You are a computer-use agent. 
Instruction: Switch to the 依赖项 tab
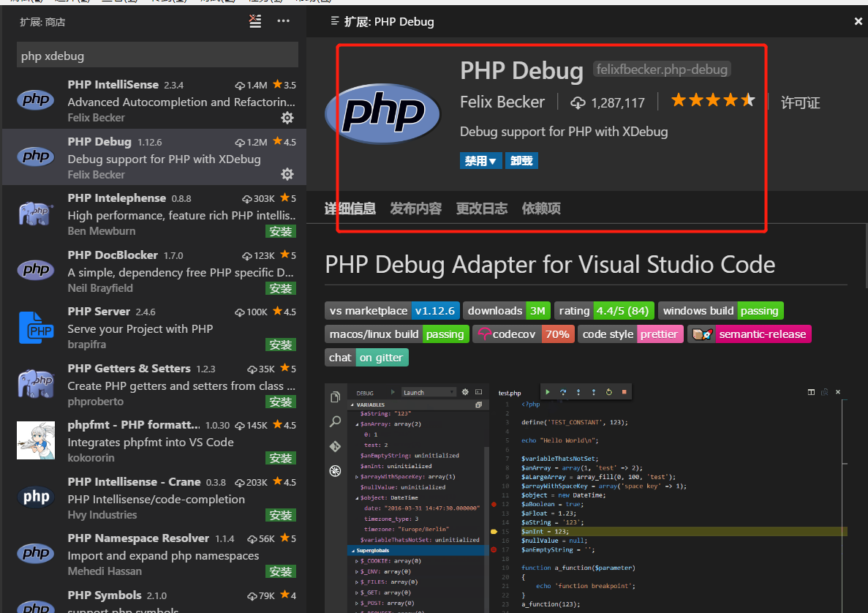tap(541, 208)
